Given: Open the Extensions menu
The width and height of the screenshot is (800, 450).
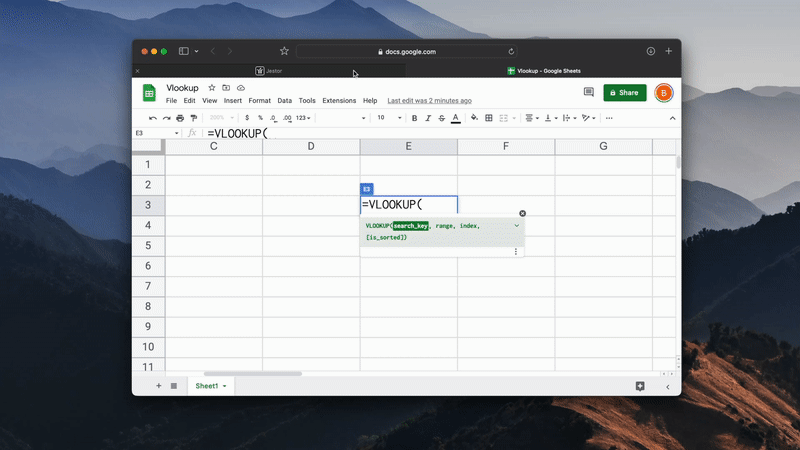Looking at the screenshot, I should click(x=339, y=101).
